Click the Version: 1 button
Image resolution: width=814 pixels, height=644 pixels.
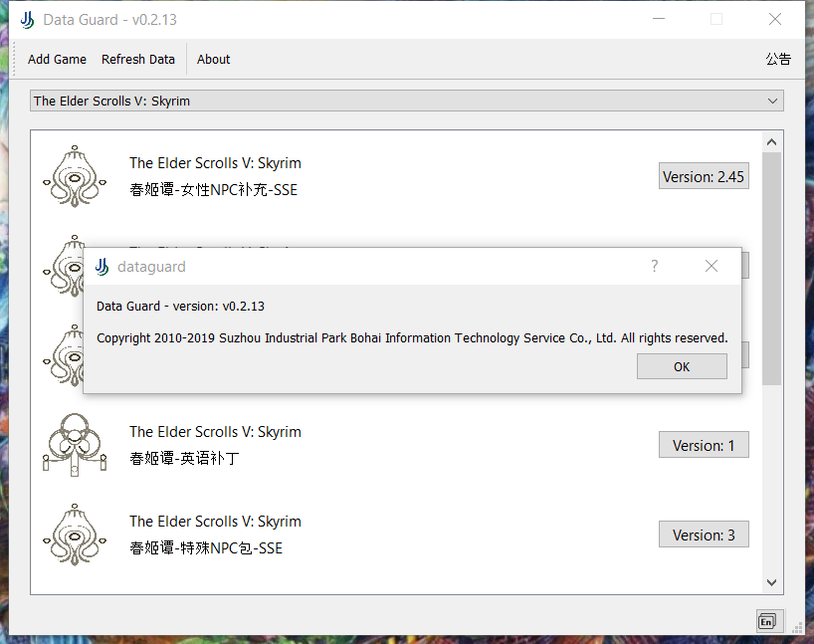point(704,445)
